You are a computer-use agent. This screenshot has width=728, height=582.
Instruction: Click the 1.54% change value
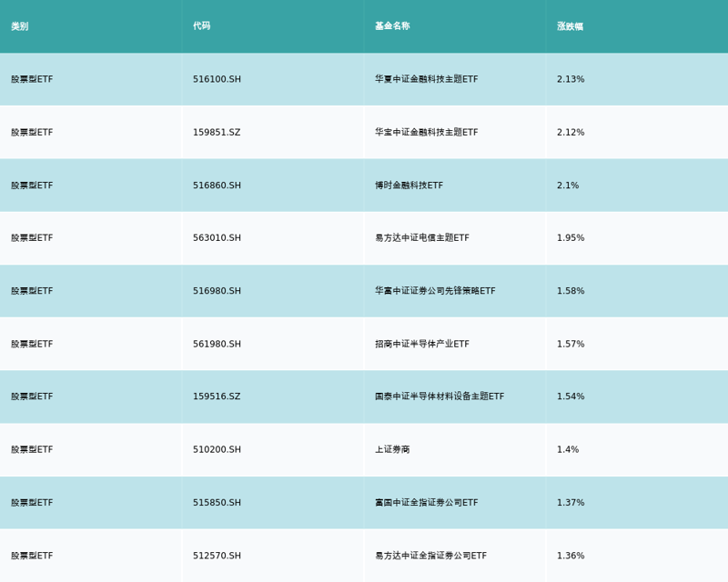pos(571,396)
